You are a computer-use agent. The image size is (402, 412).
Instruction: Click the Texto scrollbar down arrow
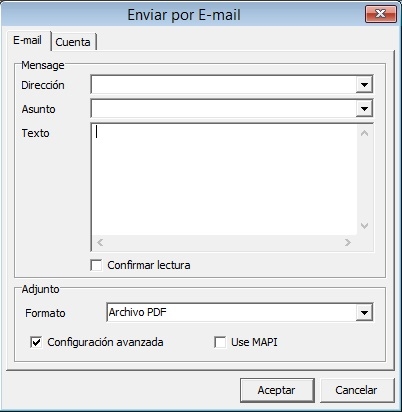pos(365,226)
